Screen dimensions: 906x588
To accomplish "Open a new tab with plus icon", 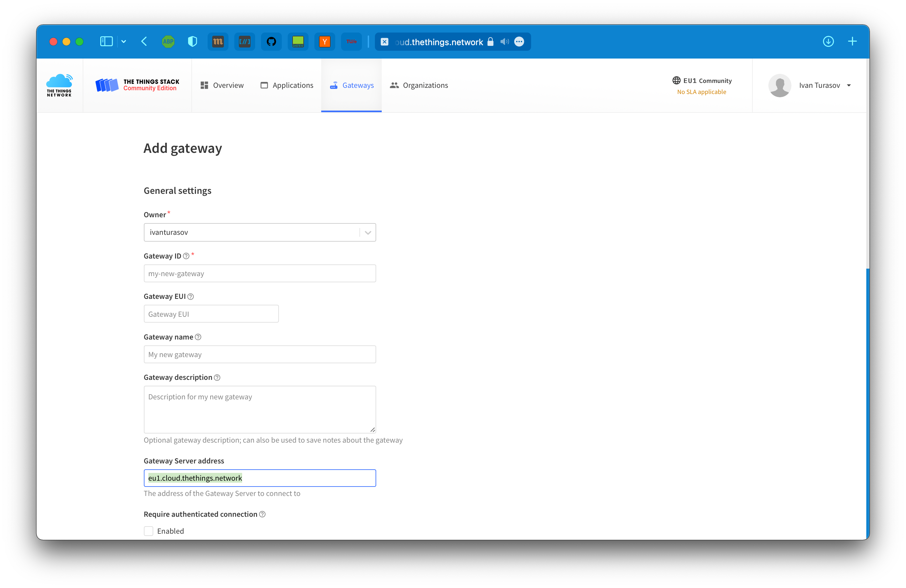I will click(x=852, y=41).
